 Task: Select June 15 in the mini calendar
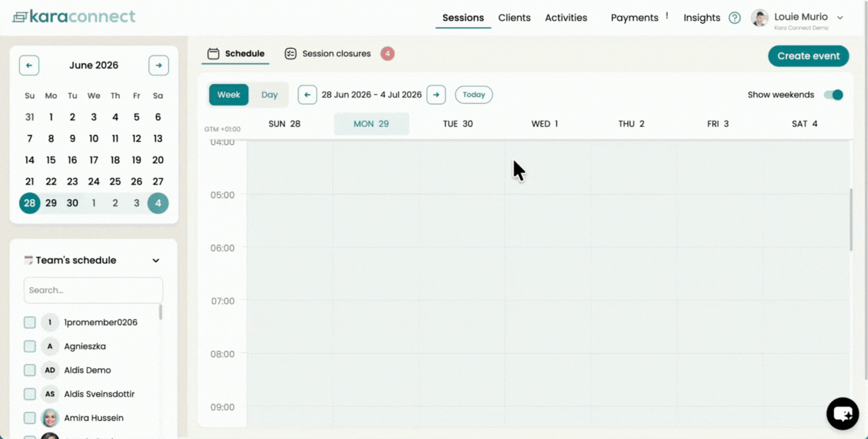click(x=51, y=161)
